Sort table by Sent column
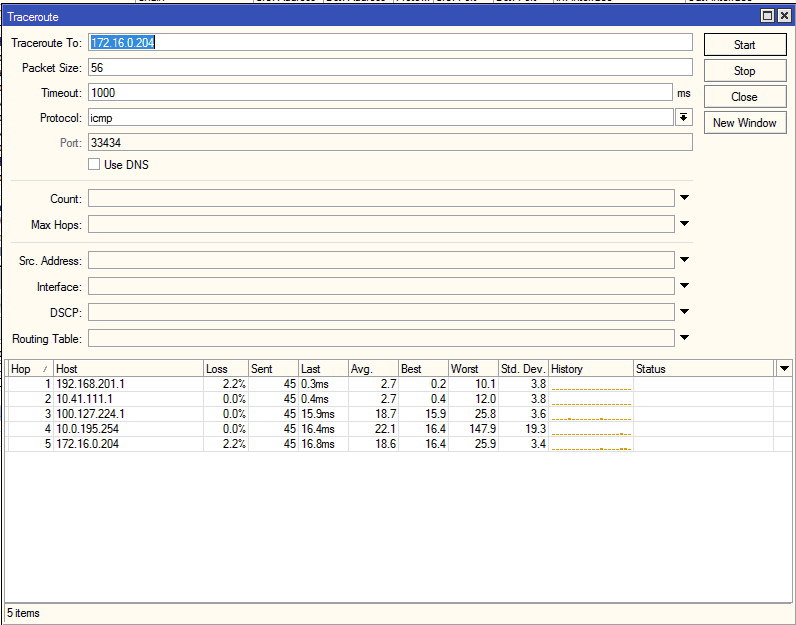The width and height of the screenshot is (796, 625). [274, 369]
